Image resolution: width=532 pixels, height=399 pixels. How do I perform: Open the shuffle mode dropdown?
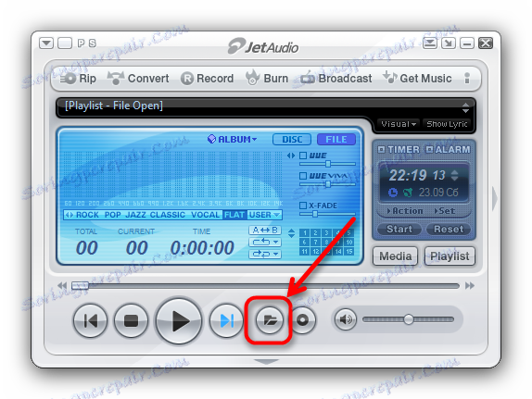pos(265,254)
